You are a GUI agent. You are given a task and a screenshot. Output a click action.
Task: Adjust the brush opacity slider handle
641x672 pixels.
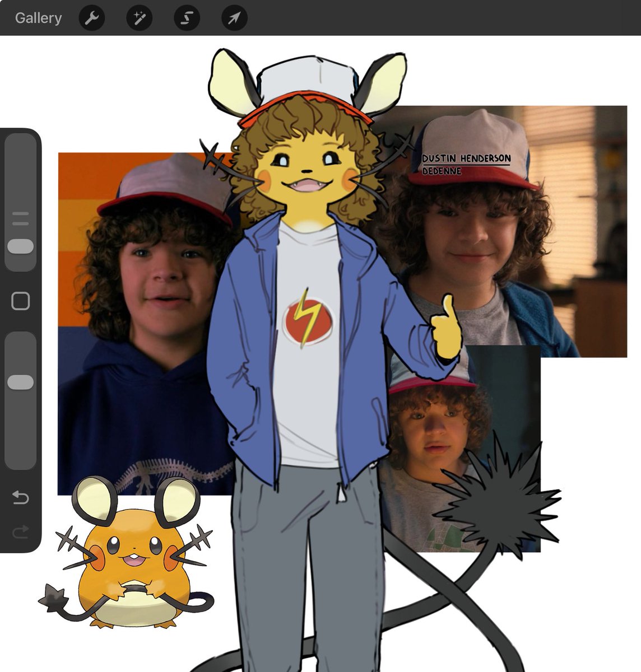coord(21,382)
